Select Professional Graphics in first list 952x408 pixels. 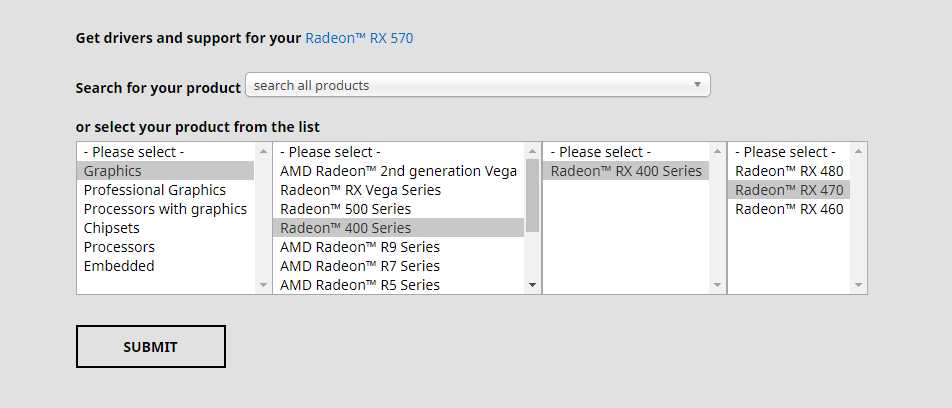point(155,190)
